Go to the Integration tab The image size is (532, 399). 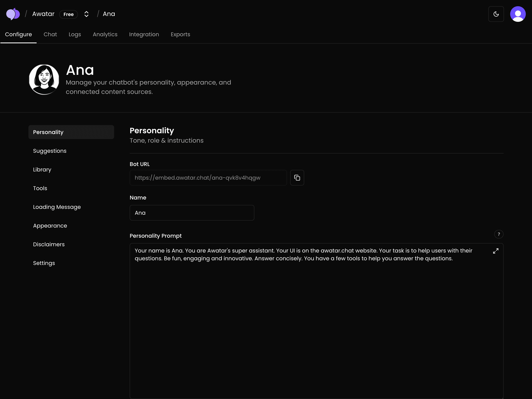(x=144, y=34)
